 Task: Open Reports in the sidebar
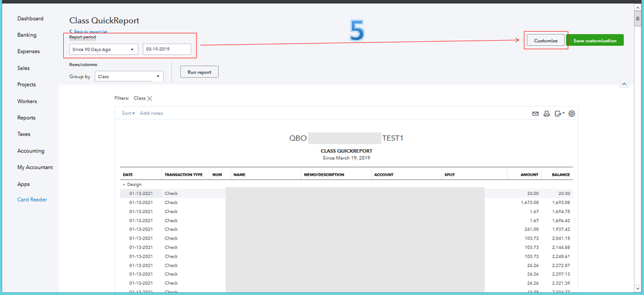click(26, 117)
